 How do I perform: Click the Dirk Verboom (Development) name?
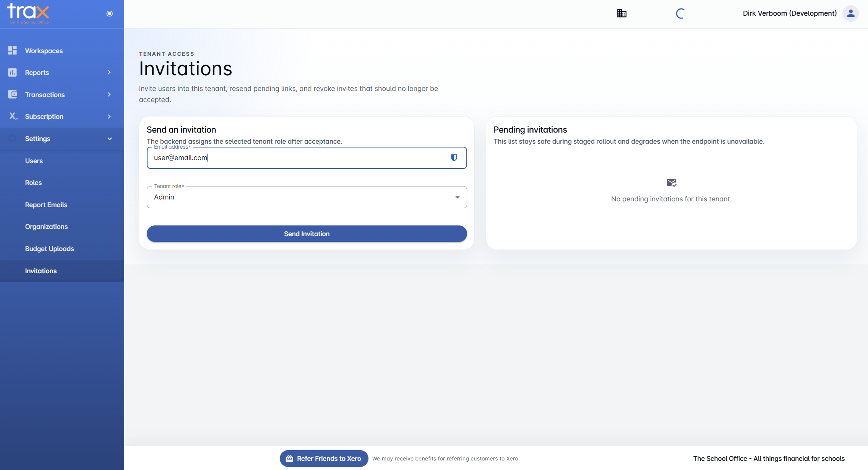click(790, 13)
